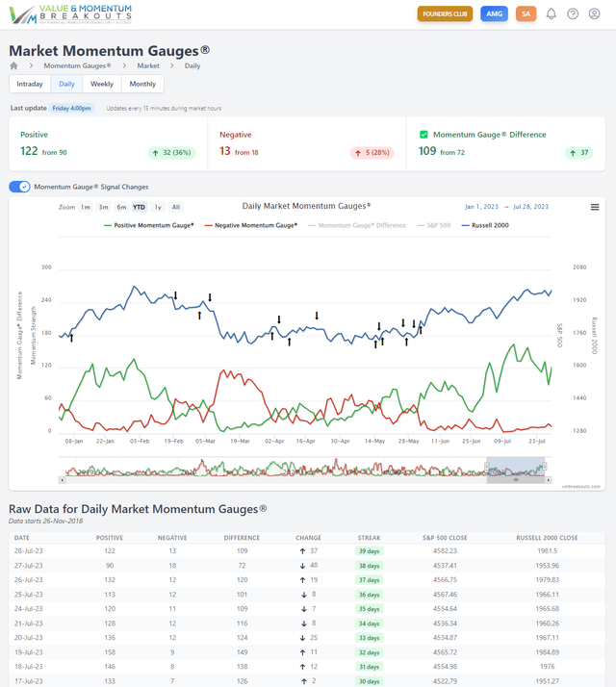Sort by RUSSELL 2000 CLOSE column header
This screenshot has width=616, height=687.
coord(547,538)
